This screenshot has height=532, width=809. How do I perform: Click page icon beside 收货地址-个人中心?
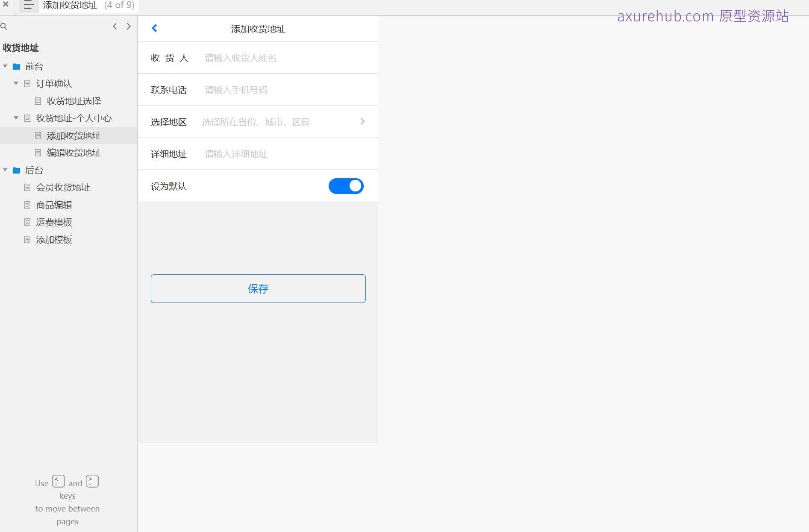coord(27,118)
